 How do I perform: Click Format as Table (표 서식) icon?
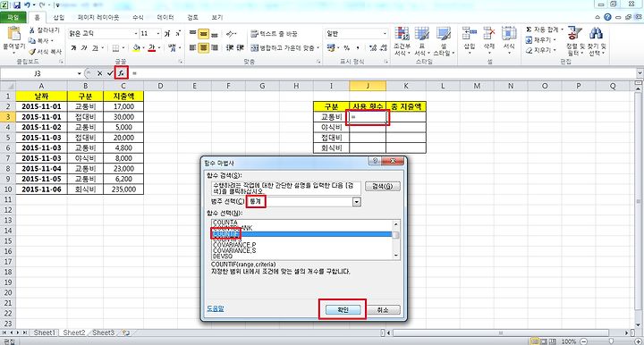click(x=421, y=35)
